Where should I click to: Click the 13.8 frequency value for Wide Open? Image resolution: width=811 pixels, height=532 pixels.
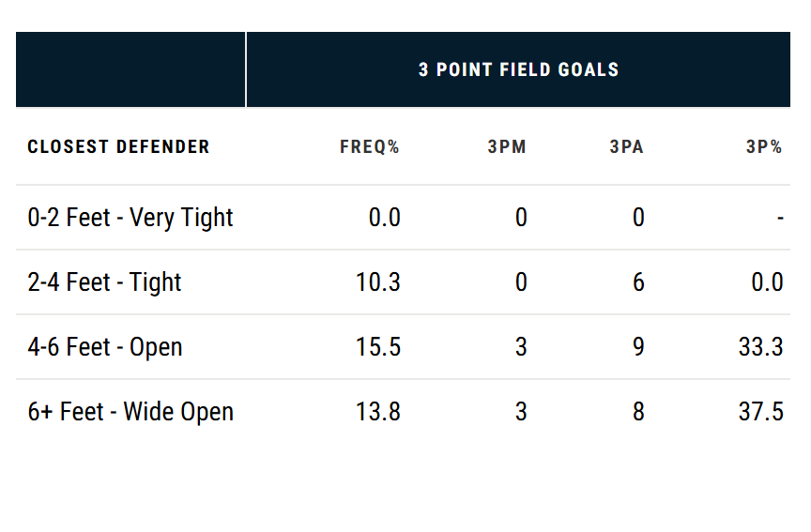pos(378,412)
